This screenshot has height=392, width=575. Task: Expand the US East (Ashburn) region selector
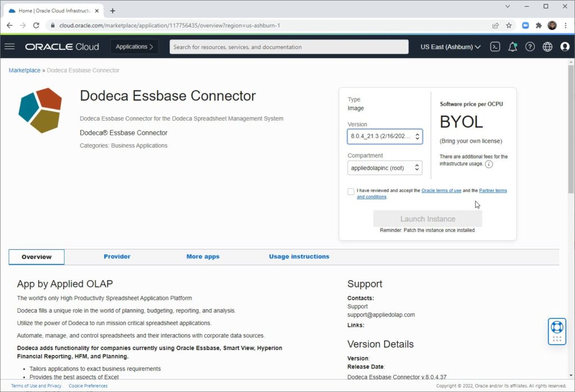click(450, 47)
